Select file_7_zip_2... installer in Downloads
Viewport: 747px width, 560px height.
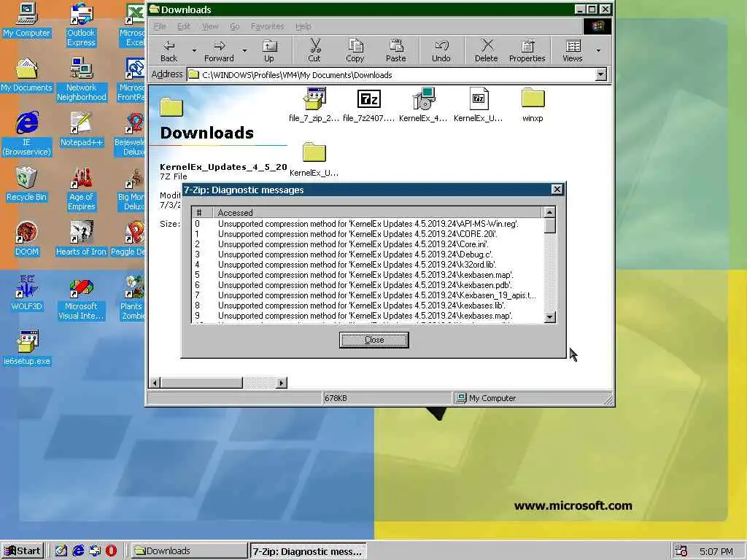(314, 105)
